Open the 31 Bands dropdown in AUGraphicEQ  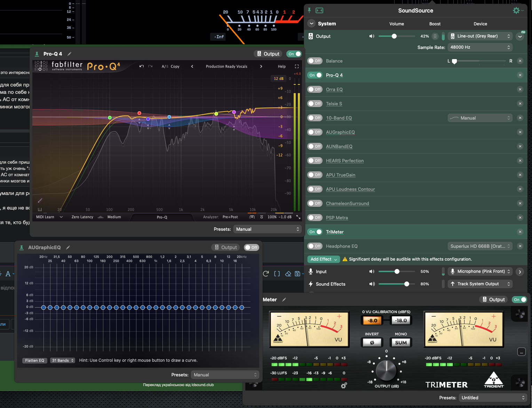(x=63, y=360)
